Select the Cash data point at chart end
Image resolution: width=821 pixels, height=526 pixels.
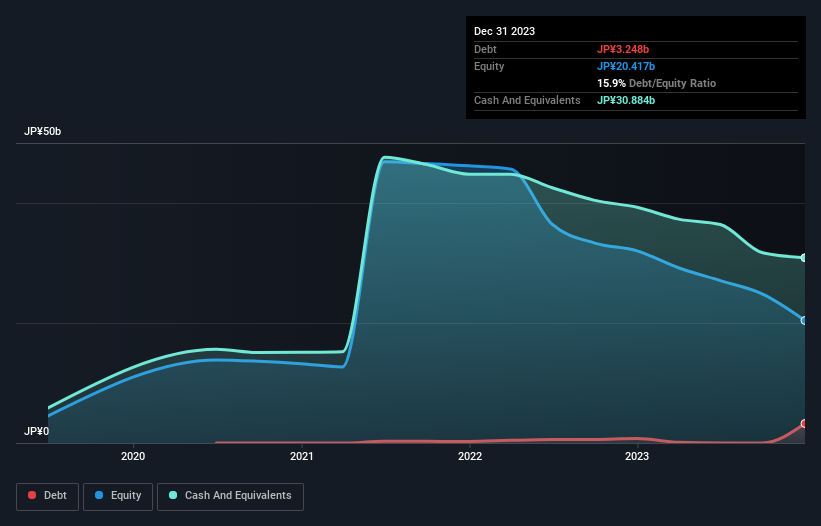[x=804, y=258]
